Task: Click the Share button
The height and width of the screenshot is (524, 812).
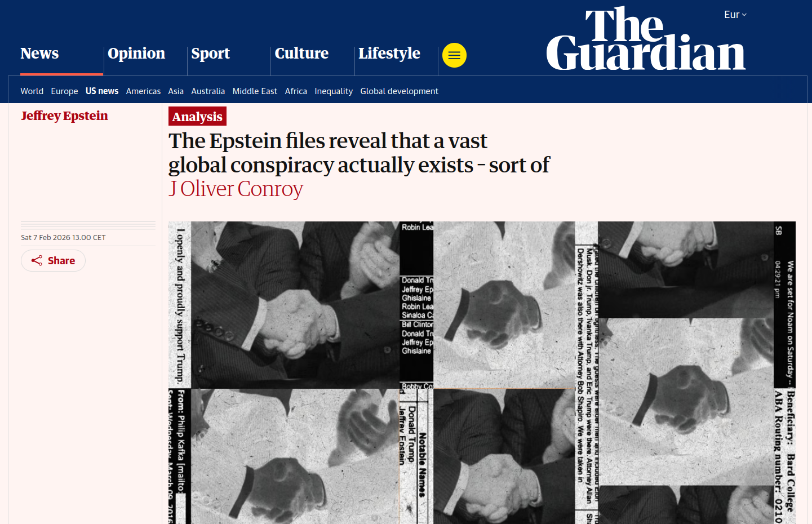Action: [x=53, y=260]
